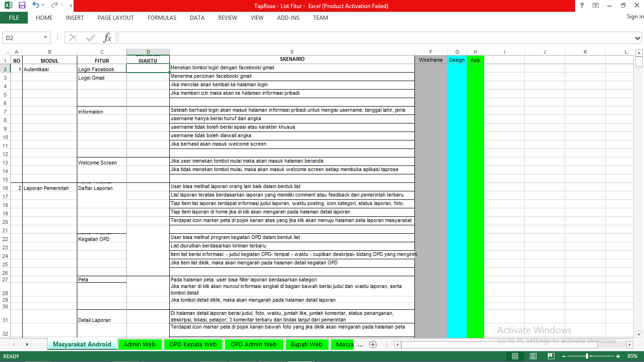Click the Sign in link
The width and height of the screenshot is (644, 362).
click(635, 16)
